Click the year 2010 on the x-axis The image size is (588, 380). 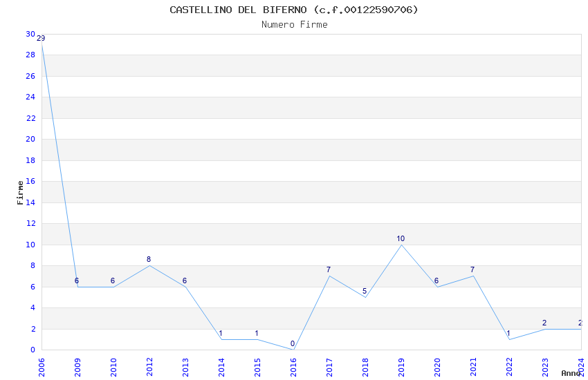[113, 367]
